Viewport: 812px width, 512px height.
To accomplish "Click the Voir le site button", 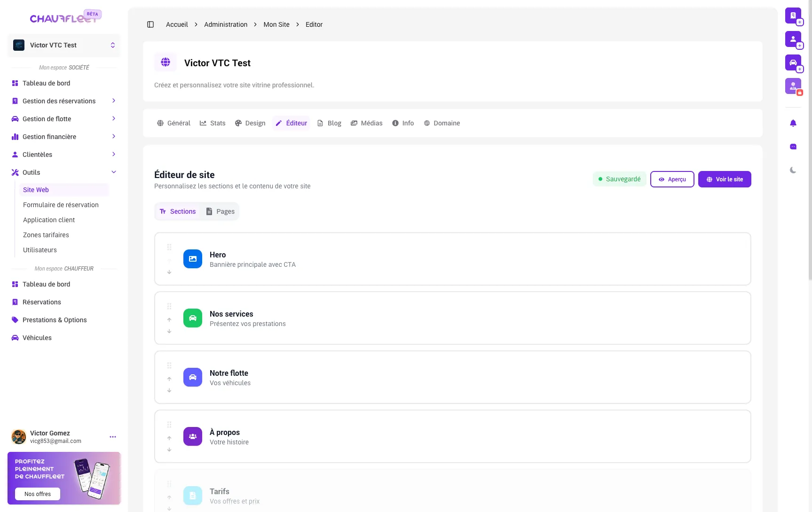I will [724, 179].
